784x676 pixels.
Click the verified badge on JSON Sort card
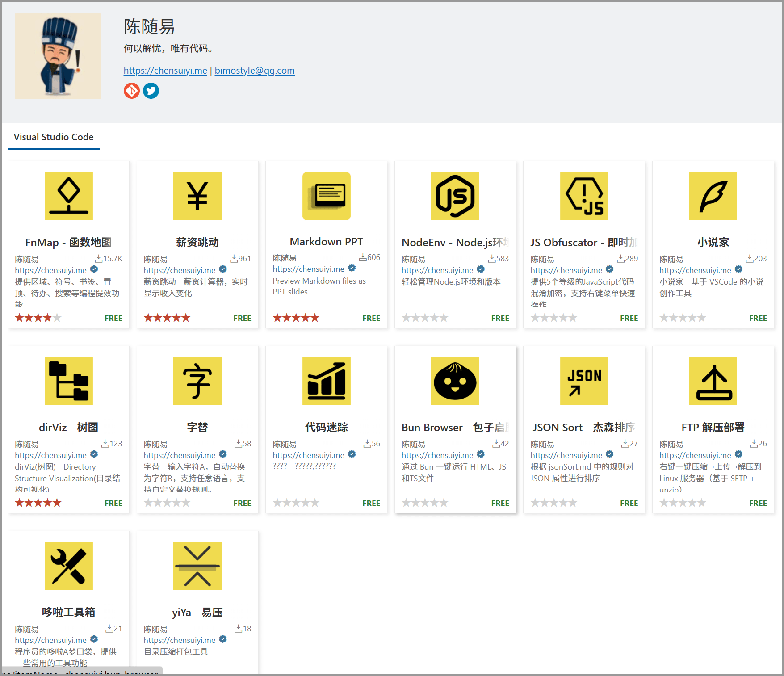(609, 454)
